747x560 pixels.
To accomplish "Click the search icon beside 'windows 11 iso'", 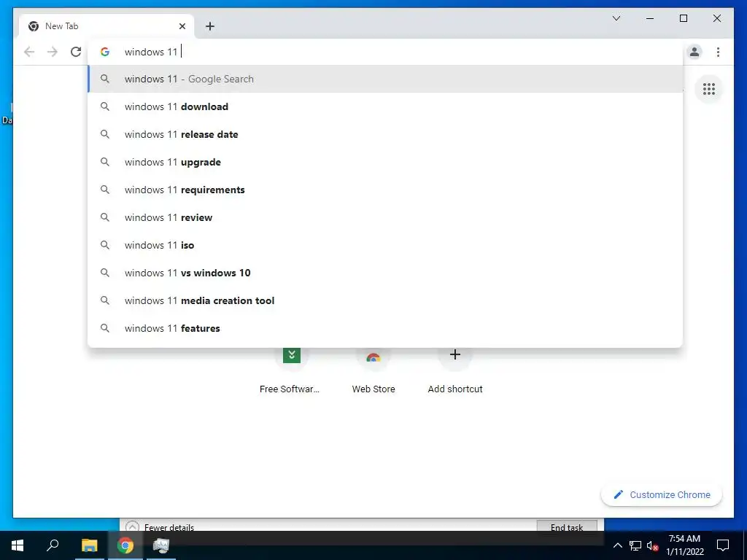I will [x=105, y=245].
